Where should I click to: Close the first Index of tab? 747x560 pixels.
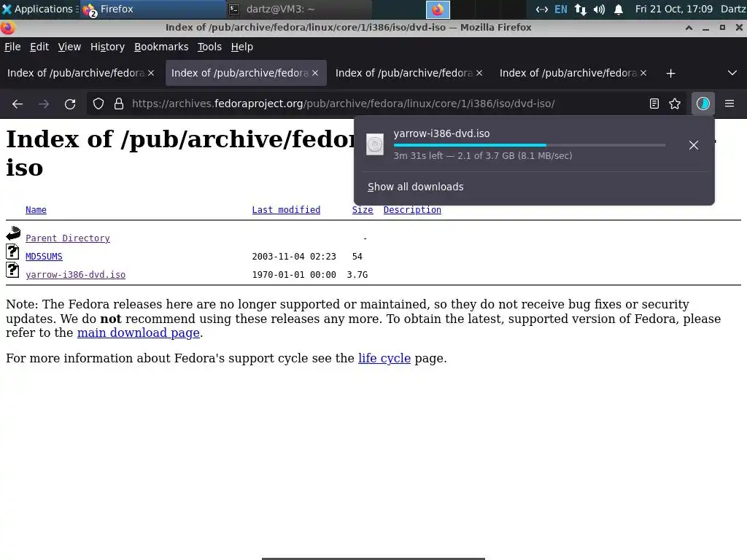click(151, 73)
